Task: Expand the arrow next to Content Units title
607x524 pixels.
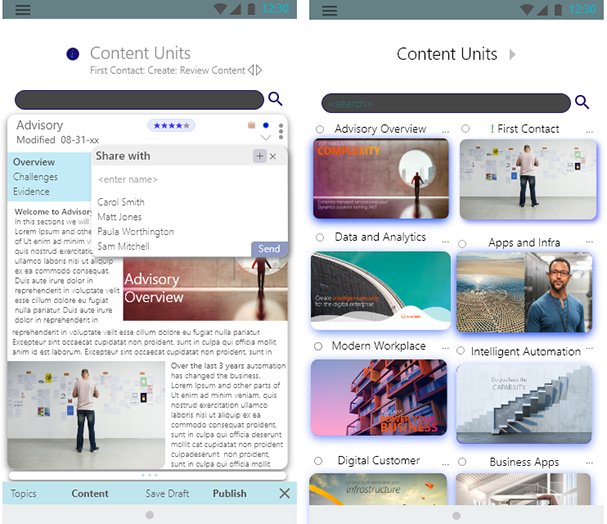Action: tap(513, 54)
